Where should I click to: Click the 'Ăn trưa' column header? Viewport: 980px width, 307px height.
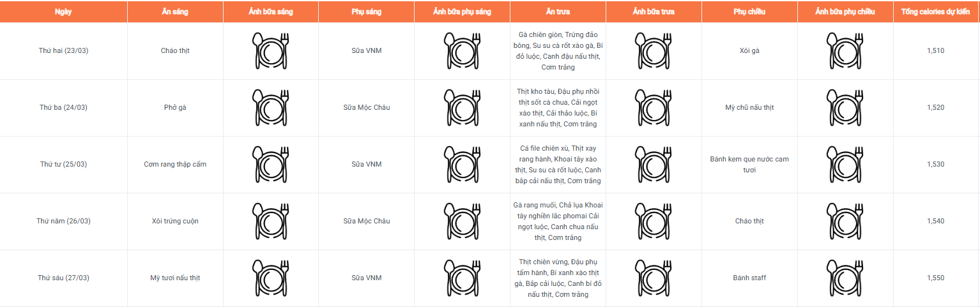pos(558,11)
